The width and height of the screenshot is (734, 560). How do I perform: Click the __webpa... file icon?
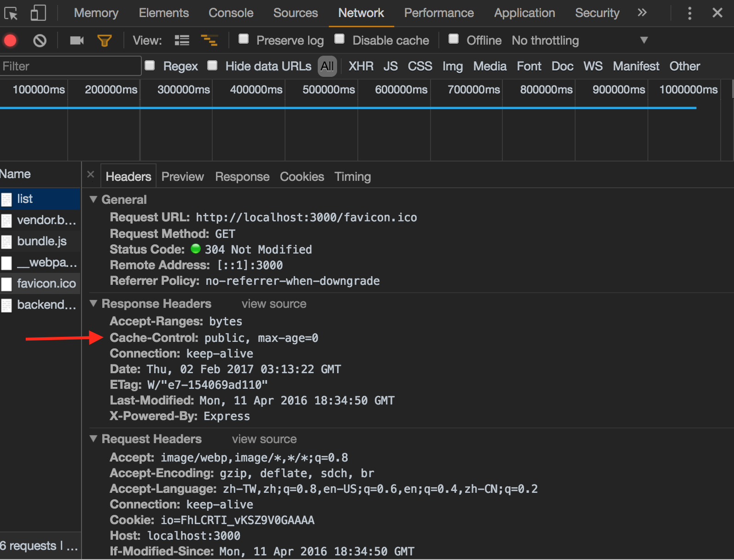pos(6,263)
